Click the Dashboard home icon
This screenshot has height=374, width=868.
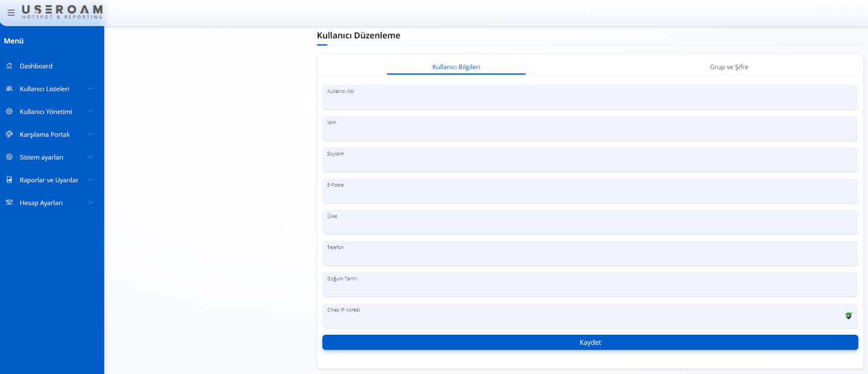pyautogui.click(x=9, y=66)
